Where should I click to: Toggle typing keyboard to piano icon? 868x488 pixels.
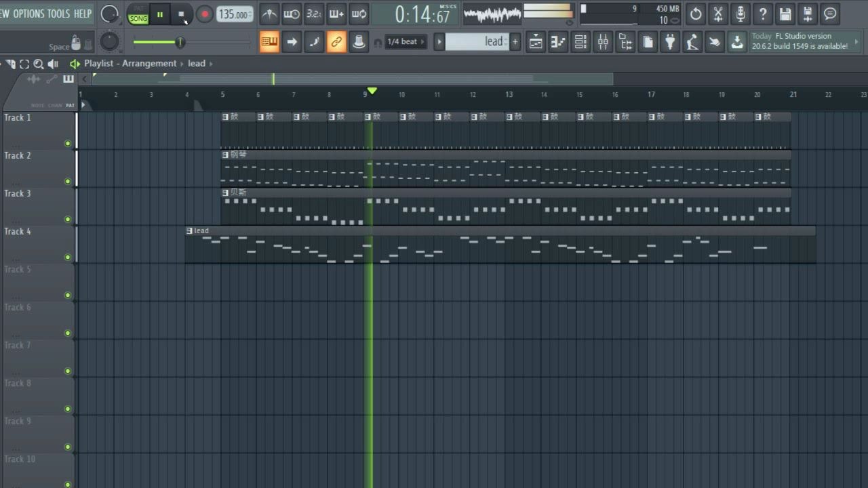269,42
